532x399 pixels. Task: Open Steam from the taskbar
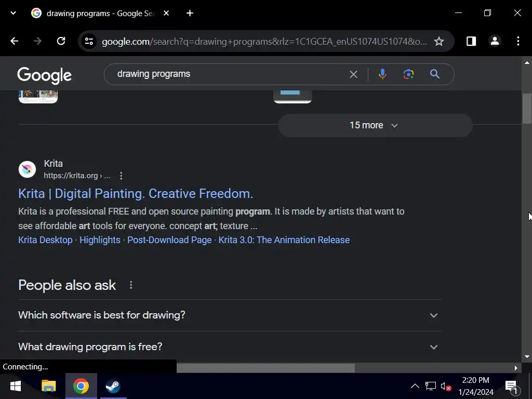pos(113,386)
